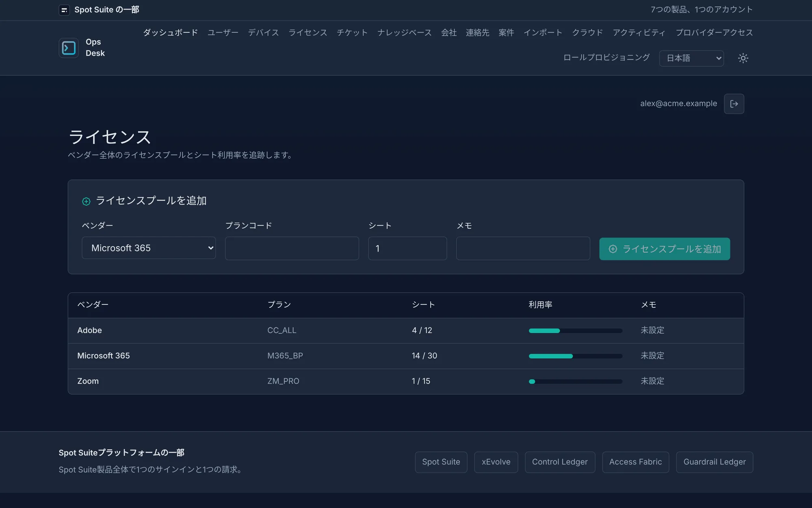
Task: Open the ダッシュボード nav item
Action: [x=171, y=33]
